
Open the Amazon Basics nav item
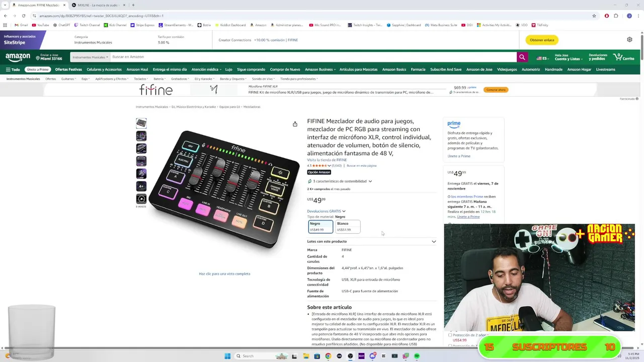pyautogui.click(x=394, y=69)
